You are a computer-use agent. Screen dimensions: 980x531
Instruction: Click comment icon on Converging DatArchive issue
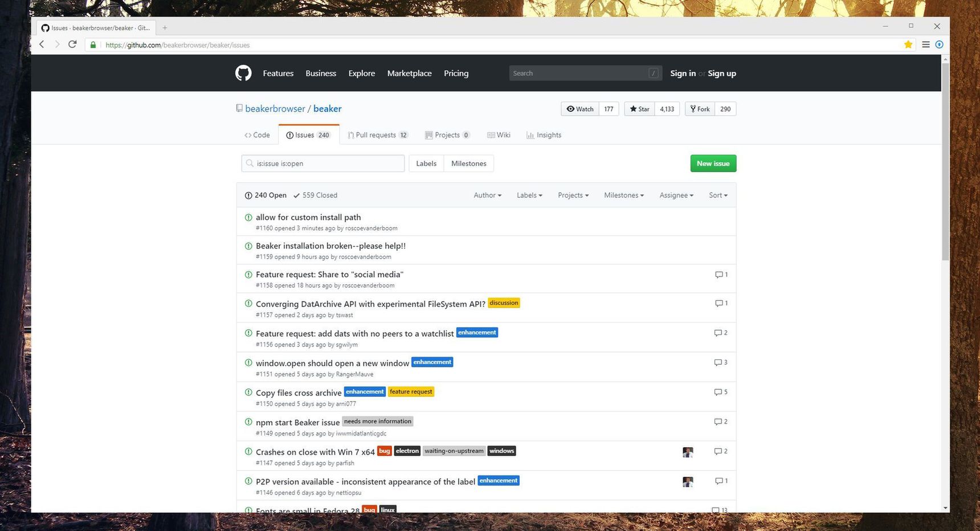point(718,303)
